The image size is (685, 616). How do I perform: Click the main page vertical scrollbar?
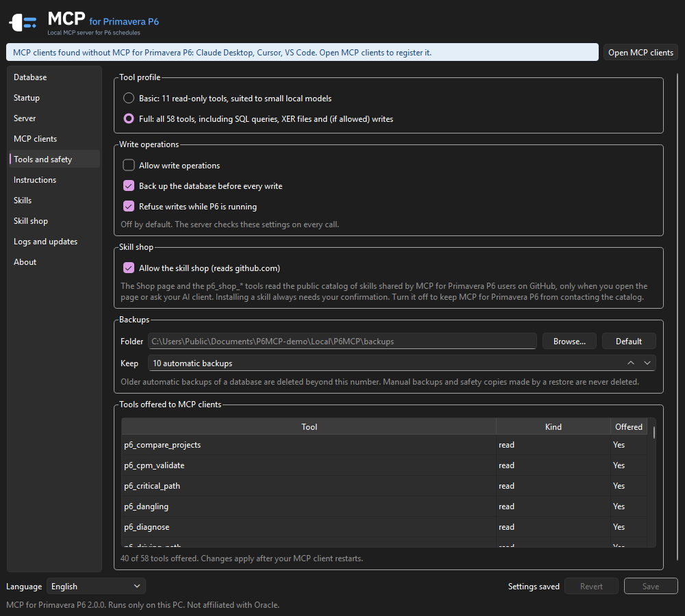677,316
